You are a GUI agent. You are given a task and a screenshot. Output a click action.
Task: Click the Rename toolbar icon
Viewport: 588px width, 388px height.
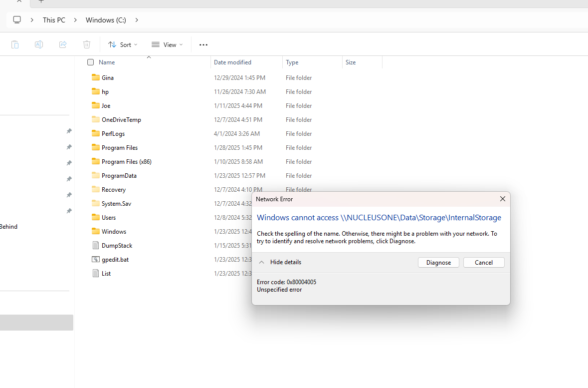point(38,45)
